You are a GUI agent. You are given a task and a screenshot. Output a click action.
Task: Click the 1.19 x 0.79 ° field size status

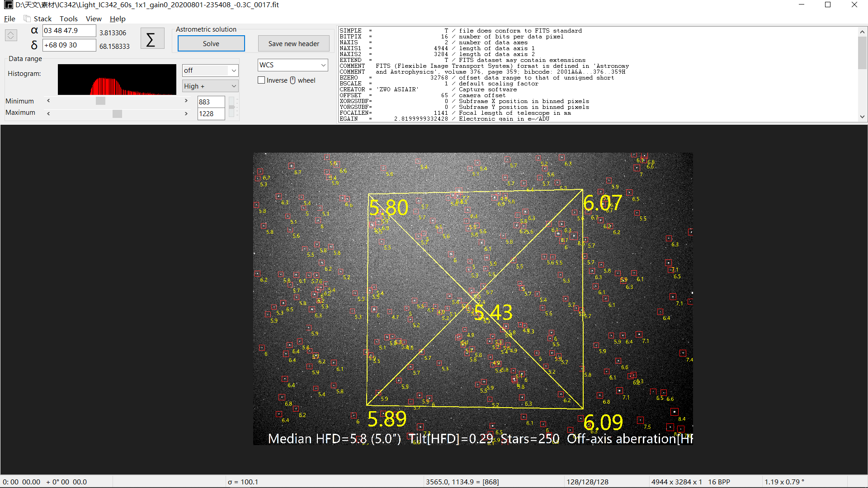coord(784,482)
